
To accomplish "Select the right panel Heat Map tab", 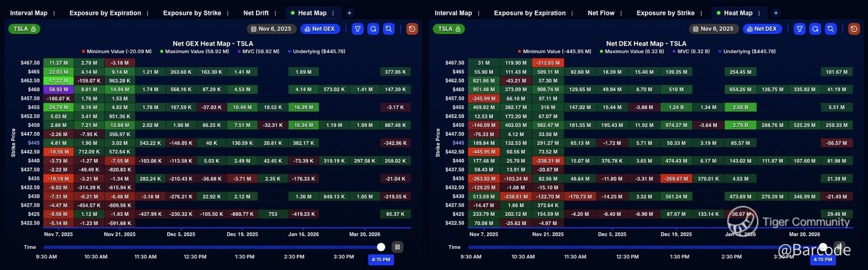I will (738, 13).
